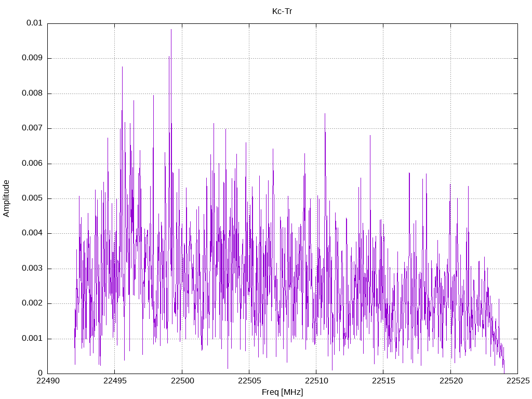Click the x-axis tick label 22500

tap(182, 381)
